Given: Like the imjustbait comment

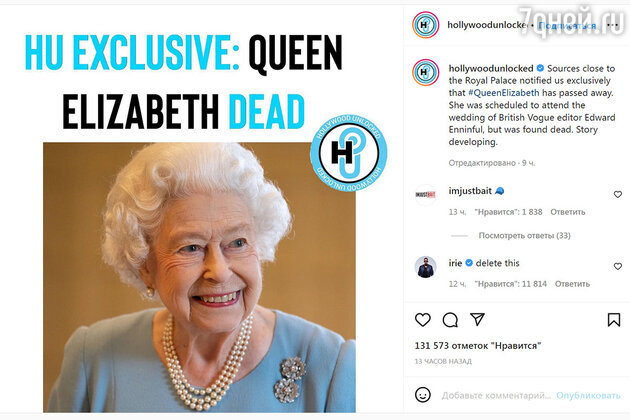Looking at the screenshot, I should tap(618, 195).
